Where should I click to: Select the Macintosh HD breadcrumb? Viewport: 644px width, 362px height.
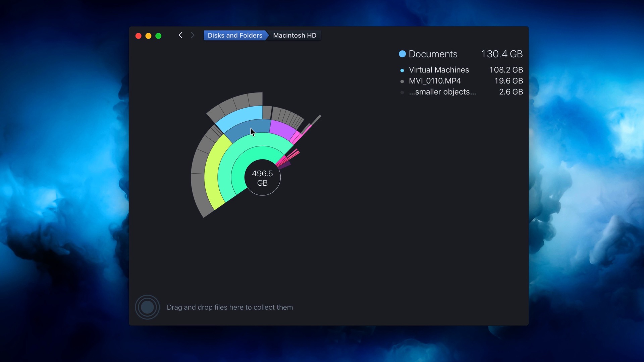pos(294,36)
